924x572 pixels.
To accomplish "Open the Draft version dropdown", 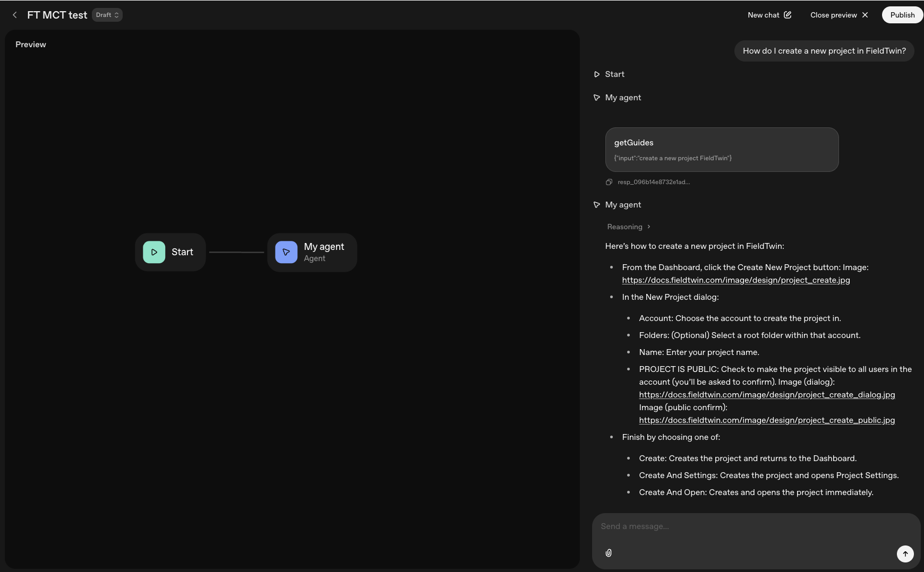I will pos(107,15).
